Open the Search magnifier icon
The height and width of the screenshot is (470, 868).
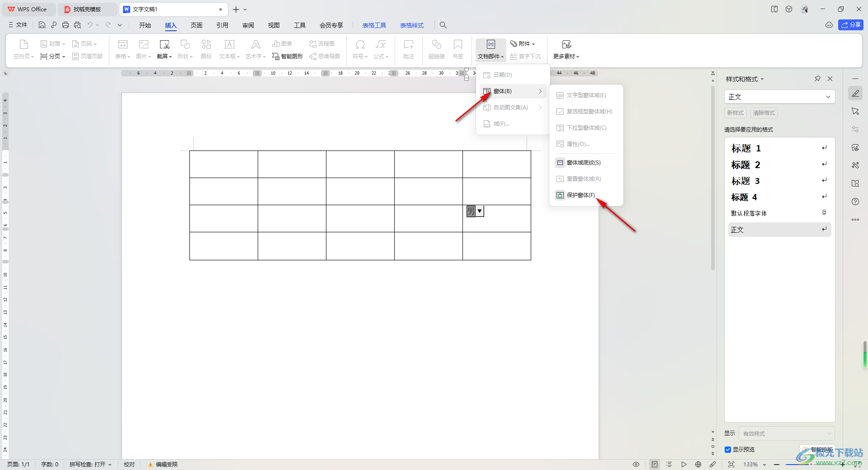443,25
